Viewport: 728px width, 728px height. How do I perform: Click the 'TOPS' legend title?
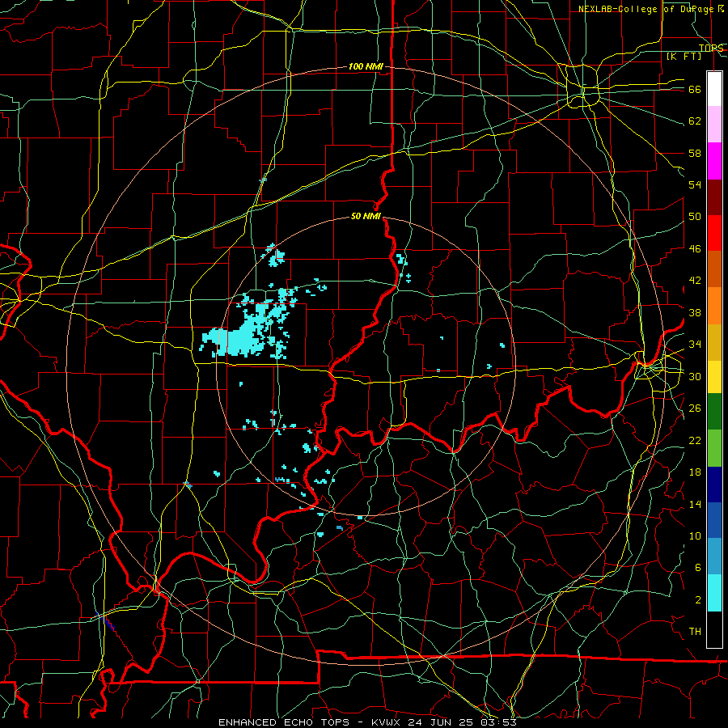(711, 48)
